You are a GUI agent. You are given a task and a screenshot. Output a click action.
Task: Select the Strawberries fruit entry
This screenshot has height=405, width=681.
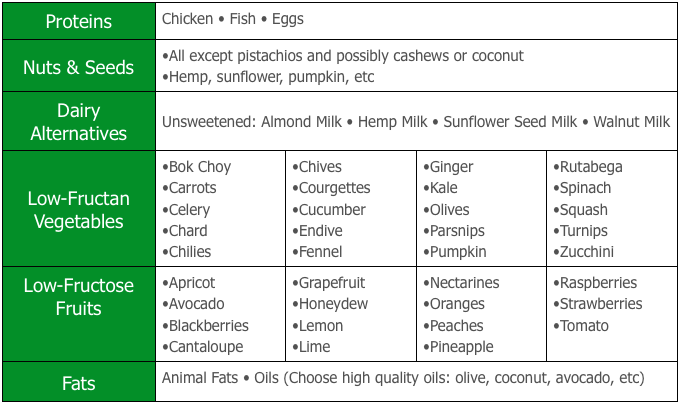tap(598, 304)
